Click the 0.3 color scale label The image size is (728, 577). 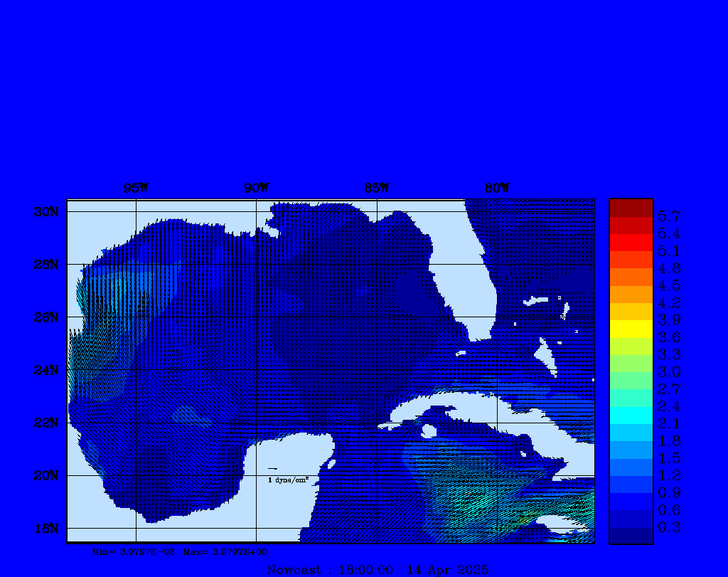tap(669, 527)
